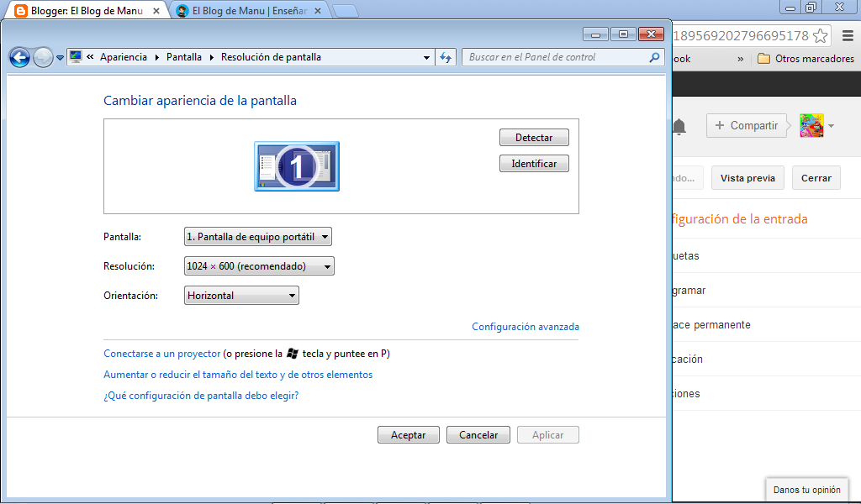Open the profile account dropdown arrow

(832, 124)
